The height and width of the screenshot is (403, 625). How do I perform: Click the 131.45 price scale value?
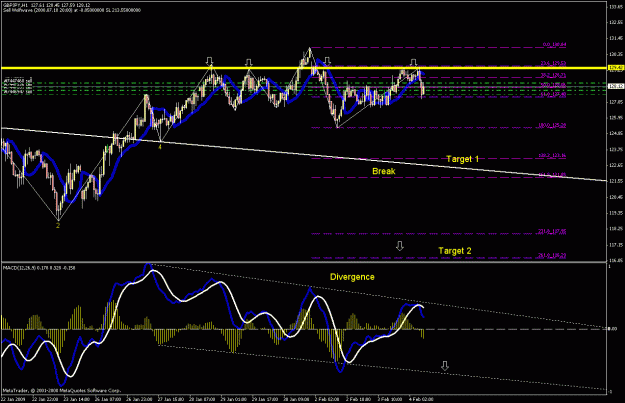pyautogui.click(x=616, y=38)
